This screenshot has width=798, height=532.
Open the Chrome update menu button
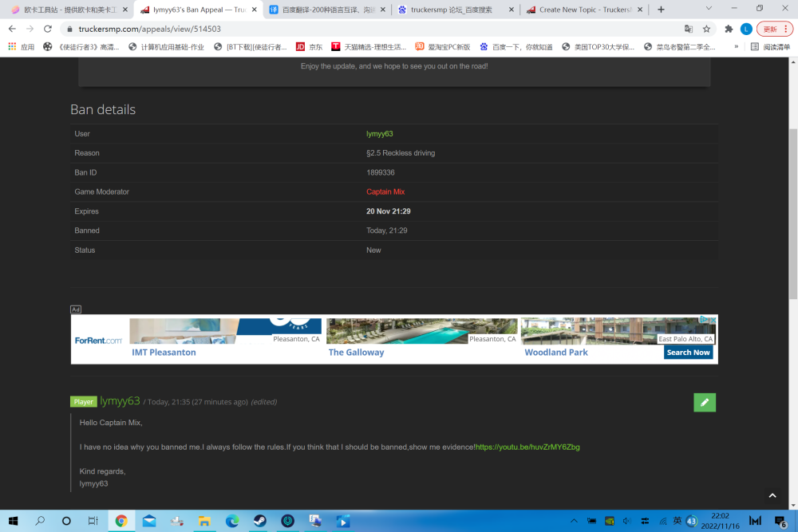[x=770, y=29]
